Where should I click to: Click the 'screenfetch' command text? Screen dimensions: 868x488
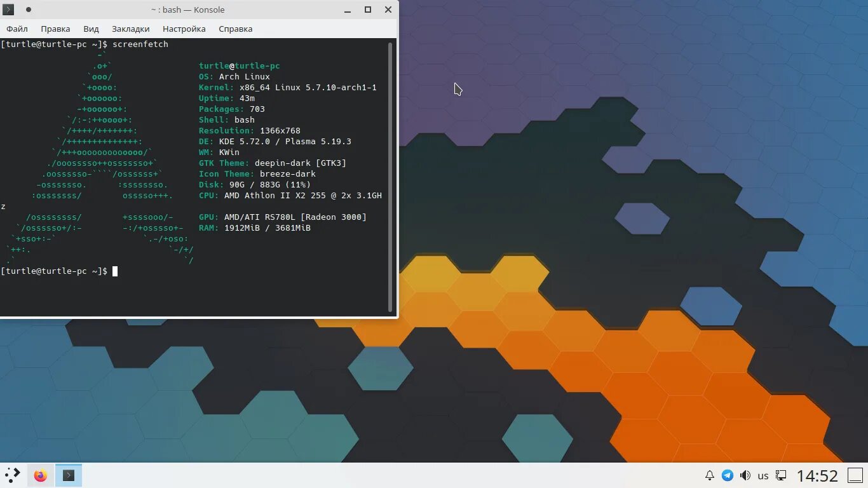coord(140,44)
